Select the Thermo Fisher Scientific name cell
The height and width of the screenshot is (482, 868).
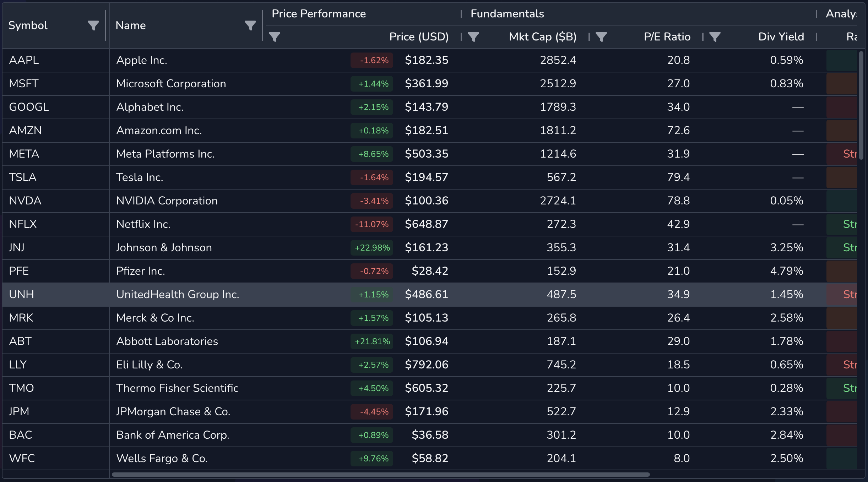coord(177,388)
